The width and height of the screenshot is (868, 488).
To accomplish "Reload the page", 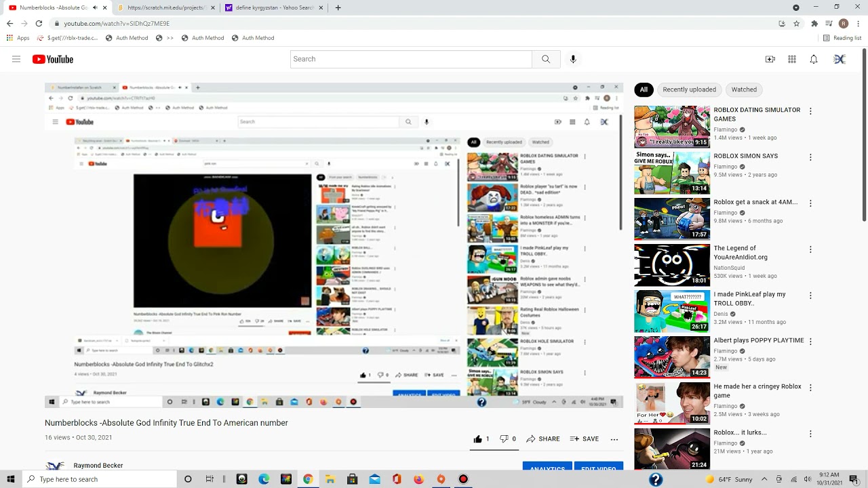I will [39, 23].
